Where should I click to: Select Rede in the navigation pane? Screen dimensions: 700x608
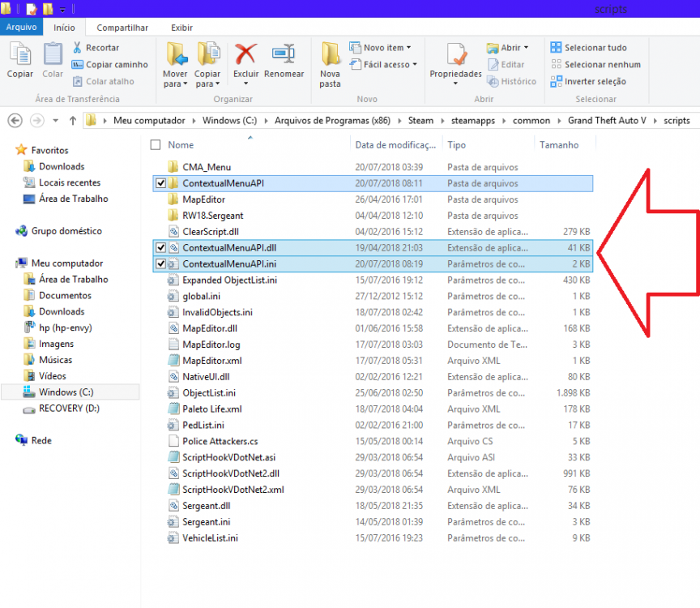[41, 440]
